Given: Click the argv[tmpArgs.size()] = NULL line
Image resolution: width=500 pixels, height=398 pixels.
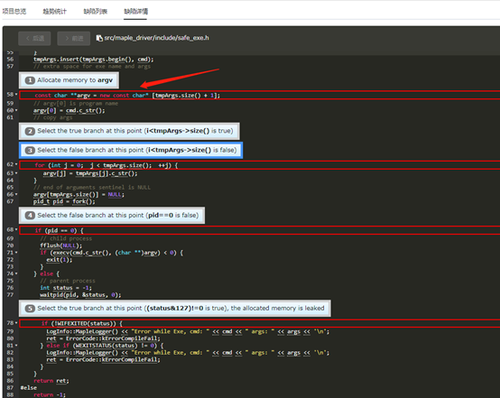Looking at the screenshot, I should 79,194.
